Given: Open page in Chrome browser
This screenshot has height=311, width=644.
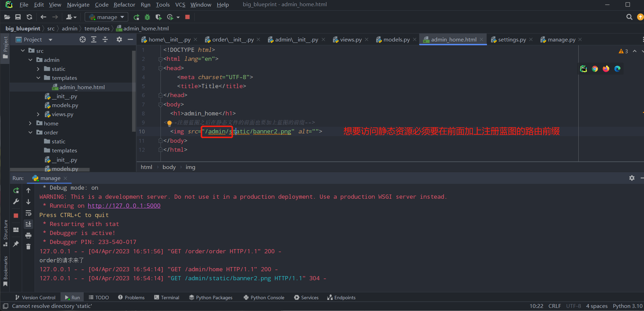Looking at the screenshot, I should pos(595,69).
